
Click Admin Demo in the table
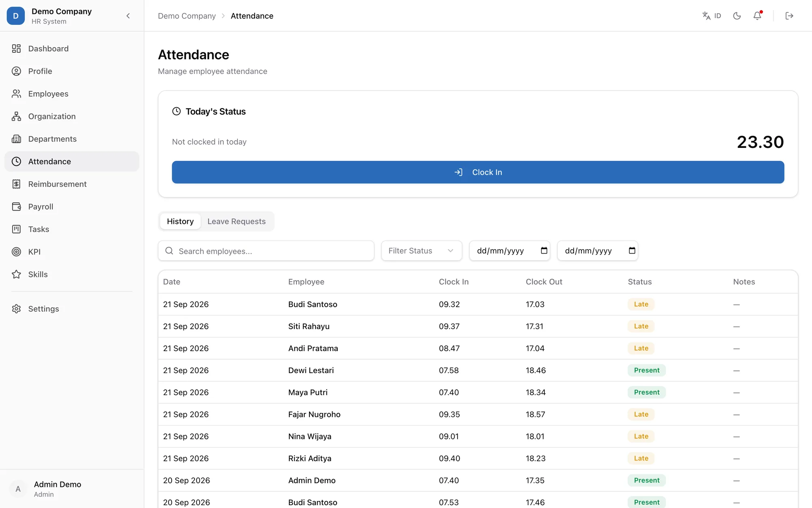[x=312, y=480]
